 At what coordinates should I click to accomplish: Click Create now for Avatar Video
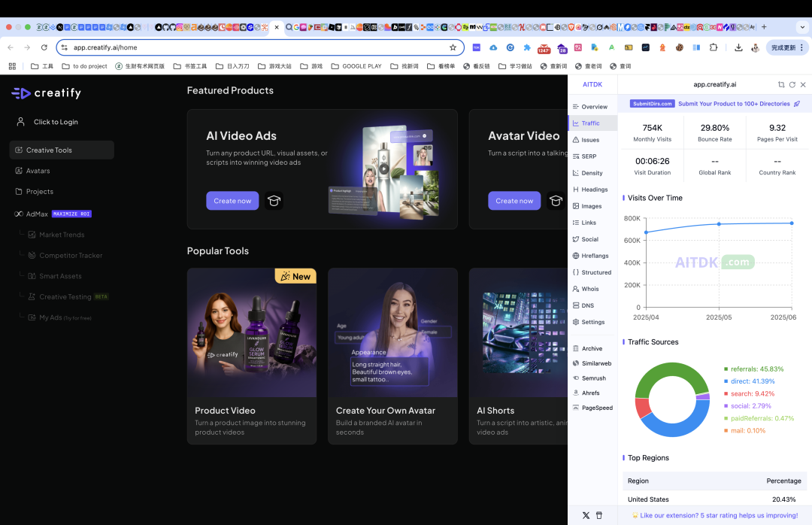point(514,201)
